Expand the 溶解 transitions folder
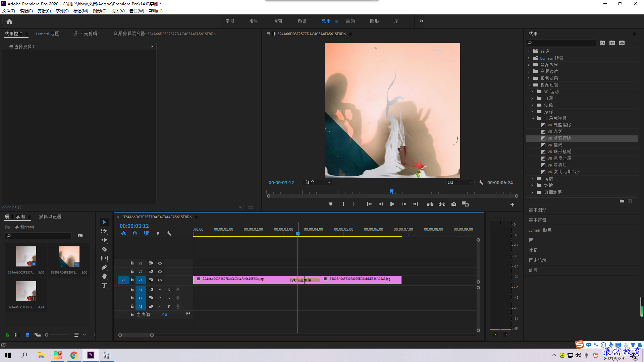The image size is (644, 362). click(532, 179)
